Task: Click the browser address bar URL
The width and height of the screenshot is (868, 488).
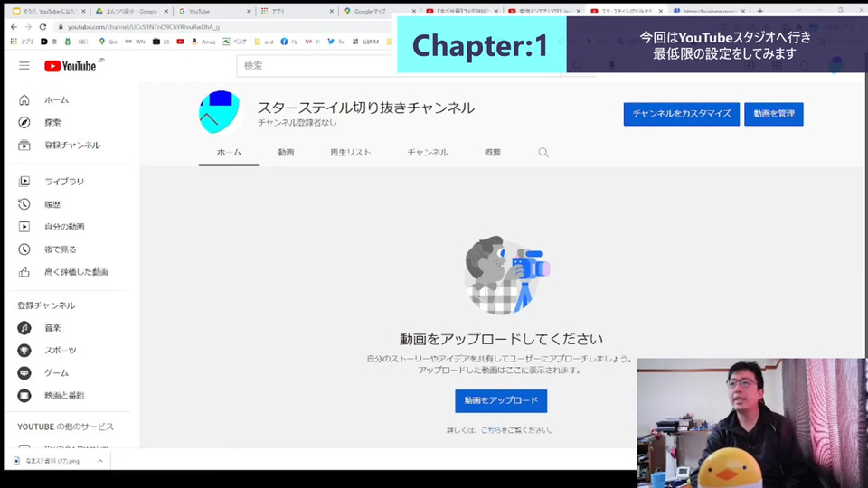Action: coord(144,27)
